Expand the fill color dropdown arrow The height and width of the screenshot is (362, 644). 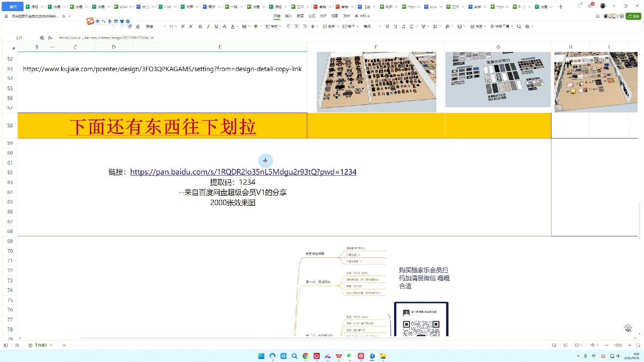(261, 26)
